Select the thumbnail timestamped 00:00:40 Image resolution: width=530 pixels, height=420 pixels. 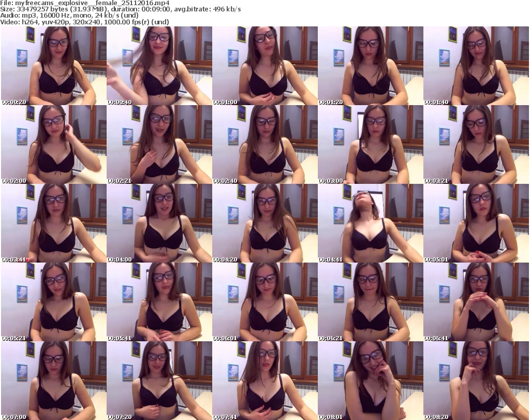coord(159,66)
